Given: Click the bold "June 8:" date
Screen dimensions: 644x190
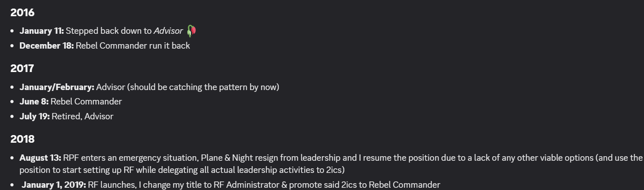Looking at the screenshot, I should point(34,102).
